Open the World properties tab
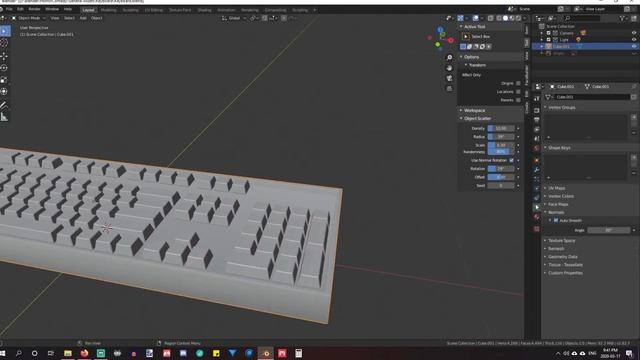Screen dimensions: 640x360 (537, 148)
